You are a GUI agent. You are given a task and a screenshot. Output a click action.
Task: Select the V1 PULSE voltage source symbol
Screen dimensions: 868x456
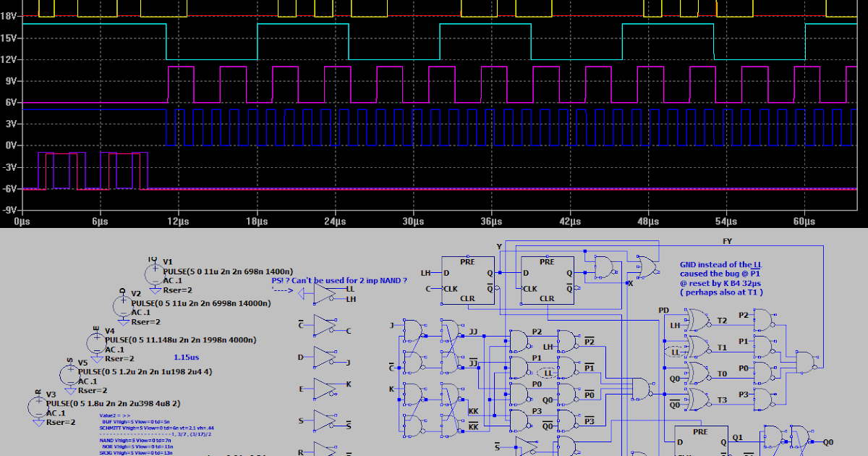153,273
